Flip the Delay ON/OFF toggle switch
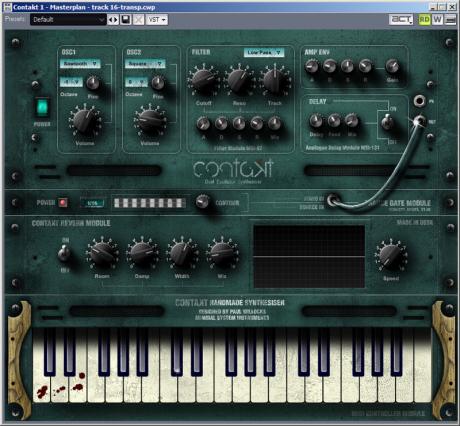The height and width of the screenshot is (426, 460). click(387, 121)
